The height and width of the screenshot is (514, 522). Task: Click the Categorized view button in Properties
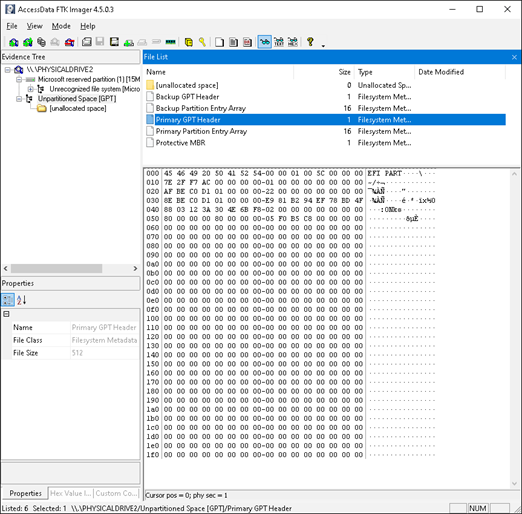pos(8,300)
